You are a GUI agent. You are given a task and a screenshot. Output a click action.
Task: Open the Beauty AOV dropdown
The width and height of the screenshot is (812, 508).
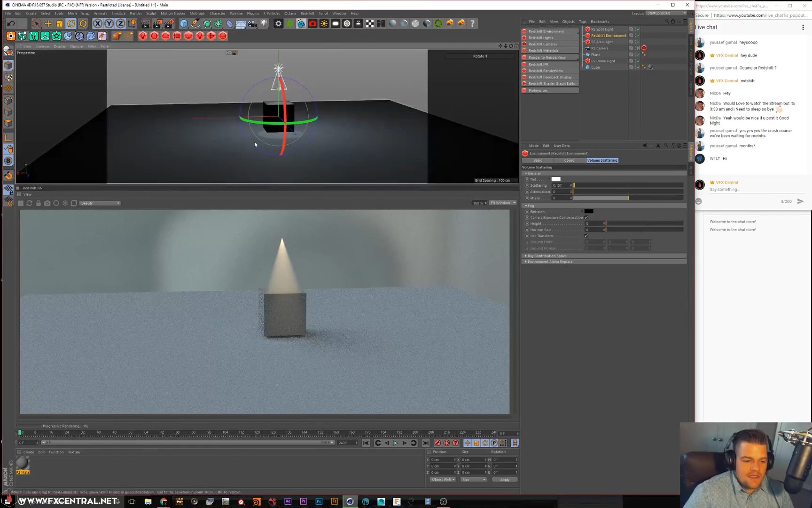pyautogui.click(x=100, y=203)
